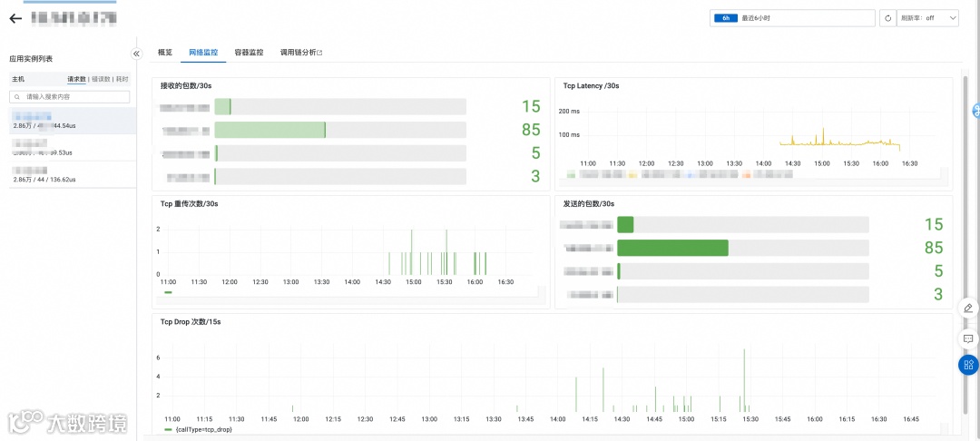Image resolution: width=980 pixels, height=441 pixels.
Task: Click the 15 bar in 发送的包数 panel
Action: pos(625,225)
